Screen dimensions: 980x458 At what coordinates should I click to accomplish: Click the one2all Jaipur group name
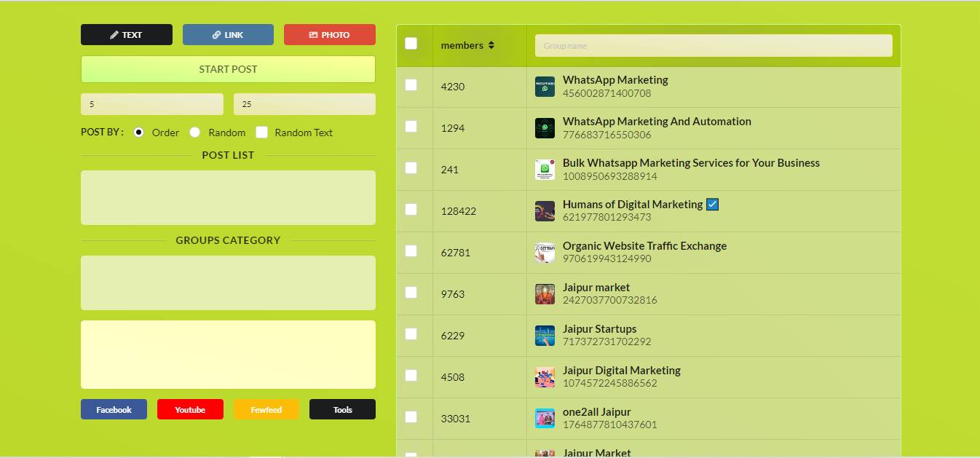596,412
